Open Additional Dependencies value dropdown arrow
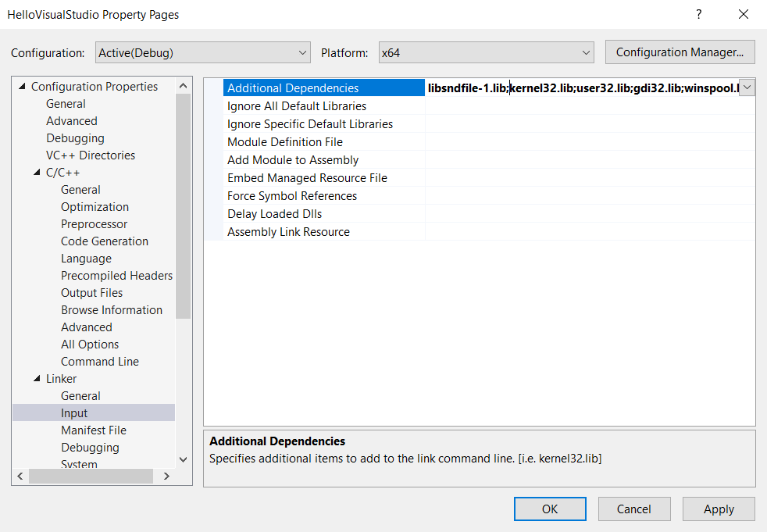Viewport: 767px width, 532px height. [747, 87]
